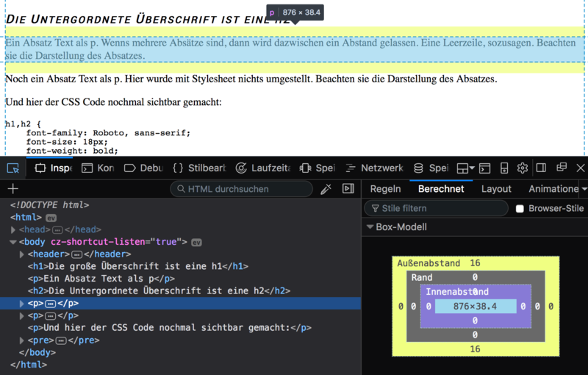Switch to the Netzwerk tab

click(374, 168)
